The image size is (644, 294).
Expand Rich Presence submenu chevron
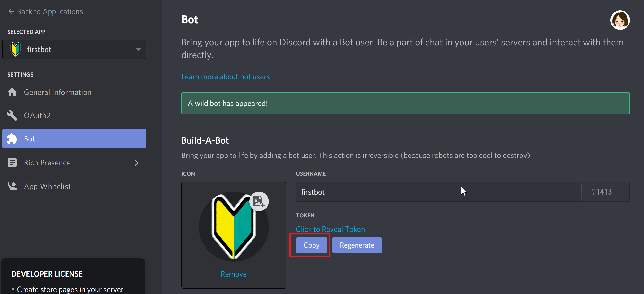137,163
